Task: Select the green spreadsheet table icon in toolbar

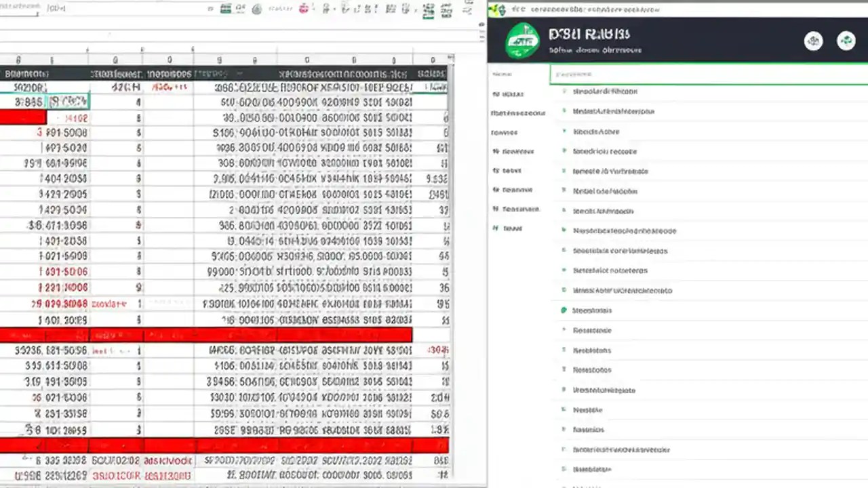Action: pyautogui.click(x=226, y=9)
